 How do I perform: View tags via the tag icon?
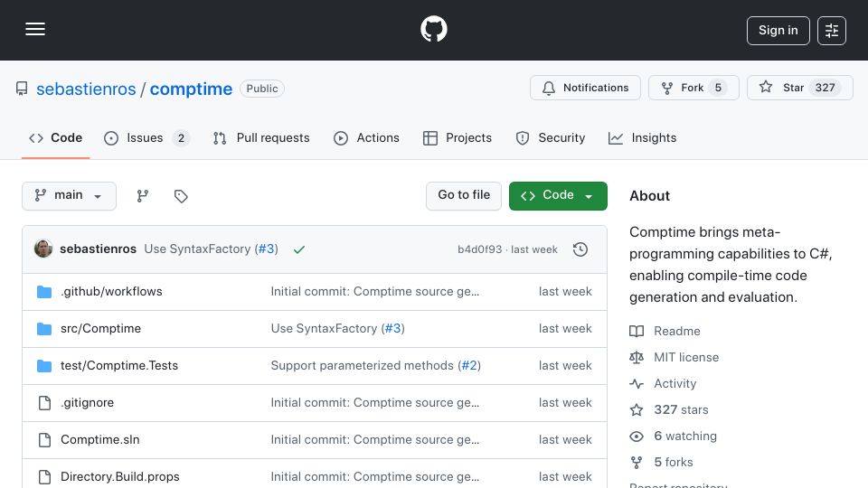pos(181,196)
